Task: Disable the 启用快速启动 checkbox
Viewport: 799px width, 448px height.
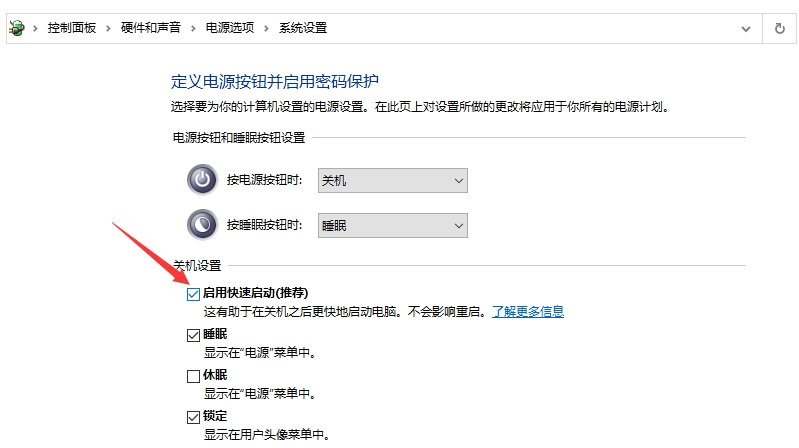Action: pos(193,294)
